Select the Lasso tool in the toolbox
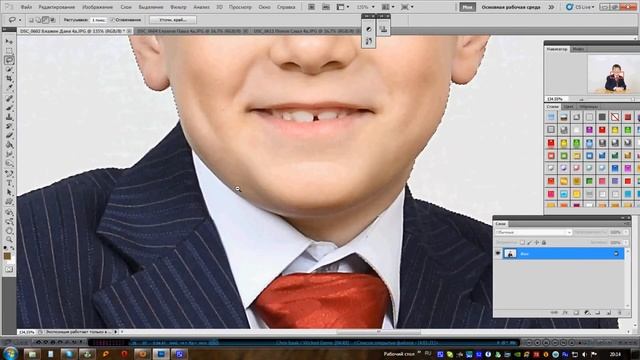Viewport: 640px width, 360px height. point(9,60)
